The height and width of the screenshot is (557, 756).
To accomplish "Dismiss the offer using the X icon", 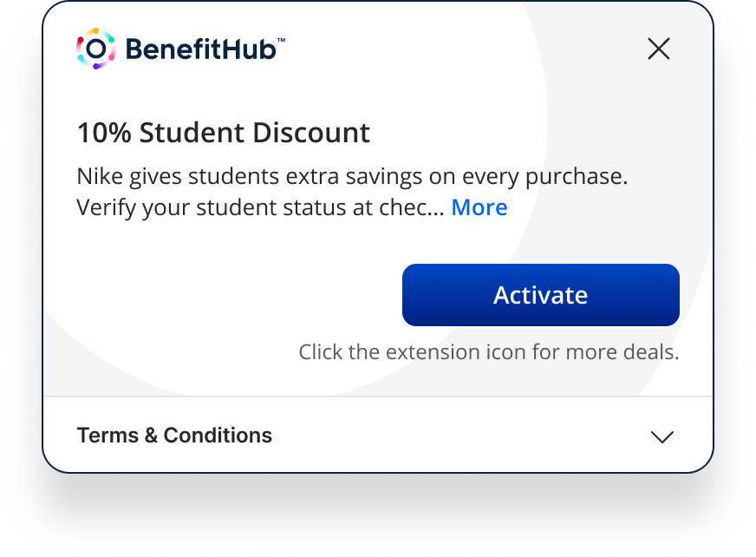I will pyautogui.click(x=659, y=49).
